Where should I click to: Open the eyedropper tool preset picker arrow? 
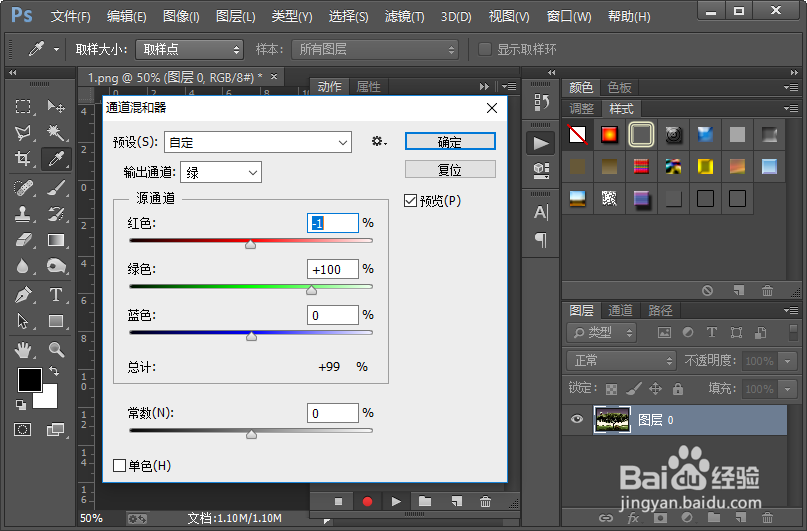point(56,49)
